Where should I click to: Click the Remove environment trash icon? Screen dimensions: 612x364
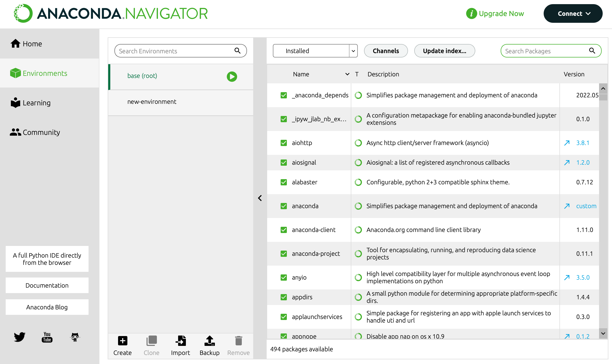pos(238,340)
